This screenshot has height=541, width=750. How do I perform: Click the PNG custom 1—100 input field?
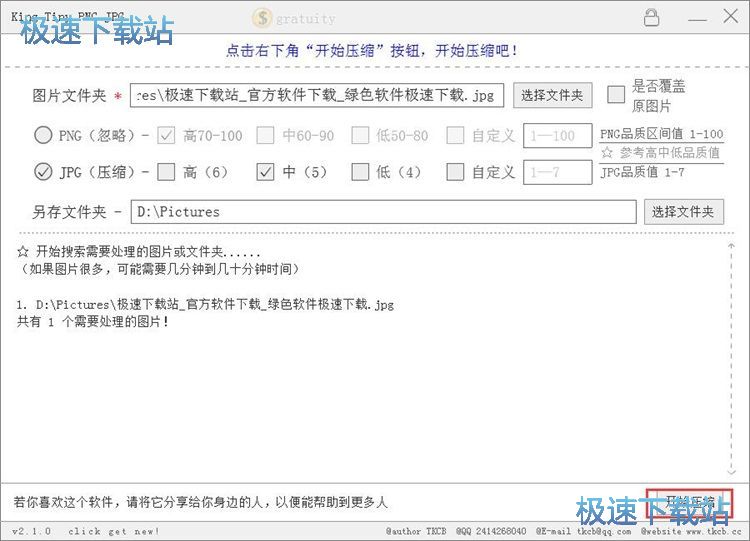558,135
